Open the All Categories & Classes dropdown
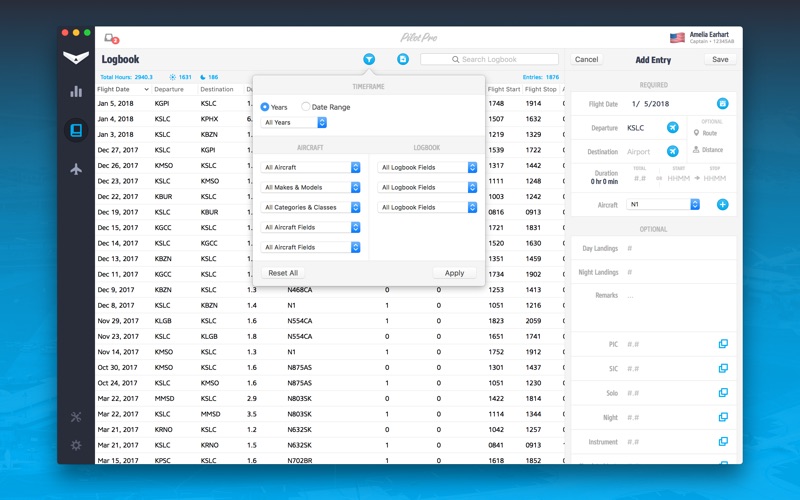The image size is (800, 500). [x=311, y=207]
